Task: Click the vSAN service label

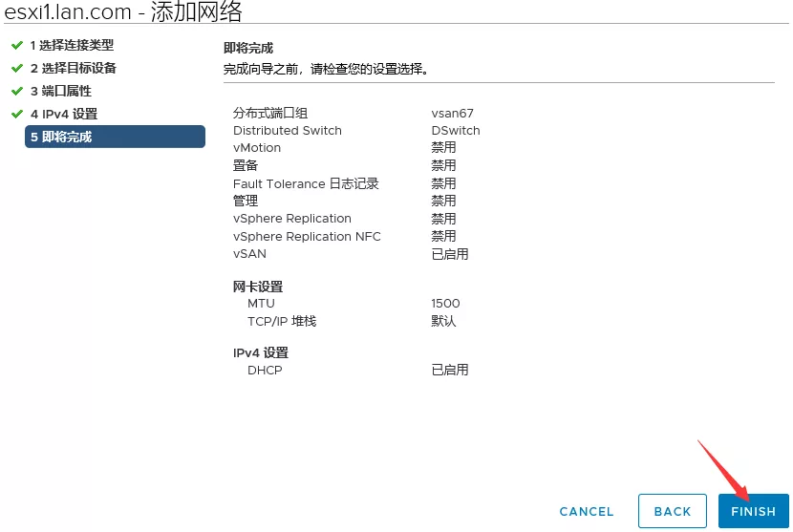Action: click(249, 254)
